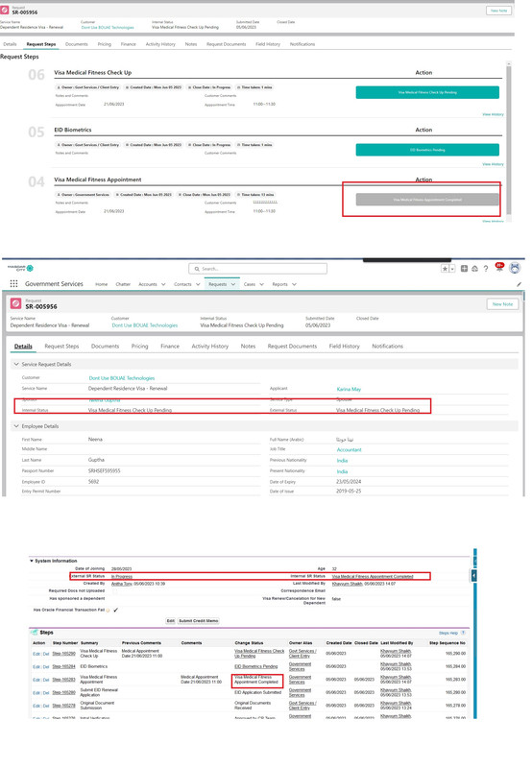Click the disabled Visa Medical Fitness Appointment Completed button

click(x=427, y=200)
